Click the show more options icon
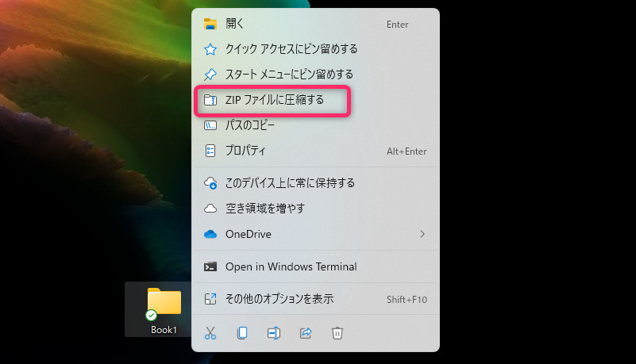The height and width of the screenshot is (364, 636). [210, 299]
